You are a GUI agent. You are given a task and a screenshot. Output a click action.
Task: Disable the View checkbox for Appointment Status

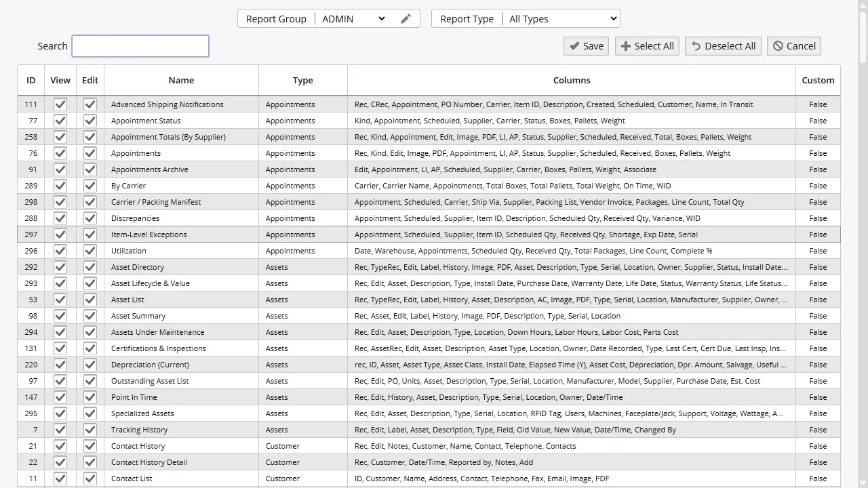pos(60,120)
